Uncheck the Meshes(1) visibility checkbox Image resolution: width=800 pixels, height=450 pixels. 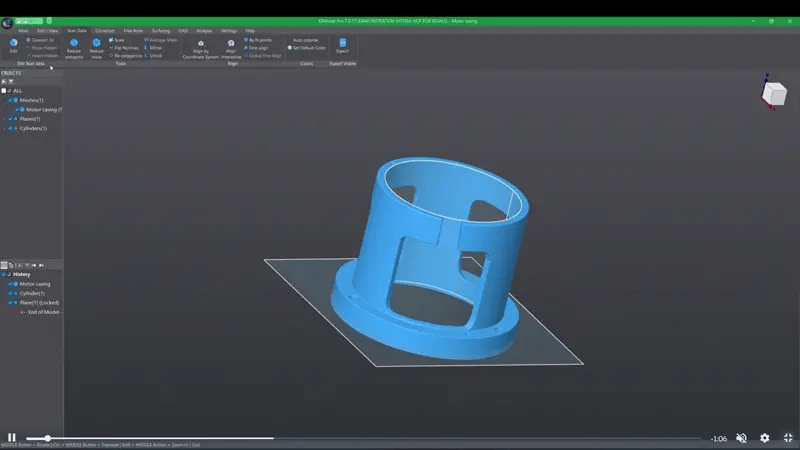coord(10,100)
